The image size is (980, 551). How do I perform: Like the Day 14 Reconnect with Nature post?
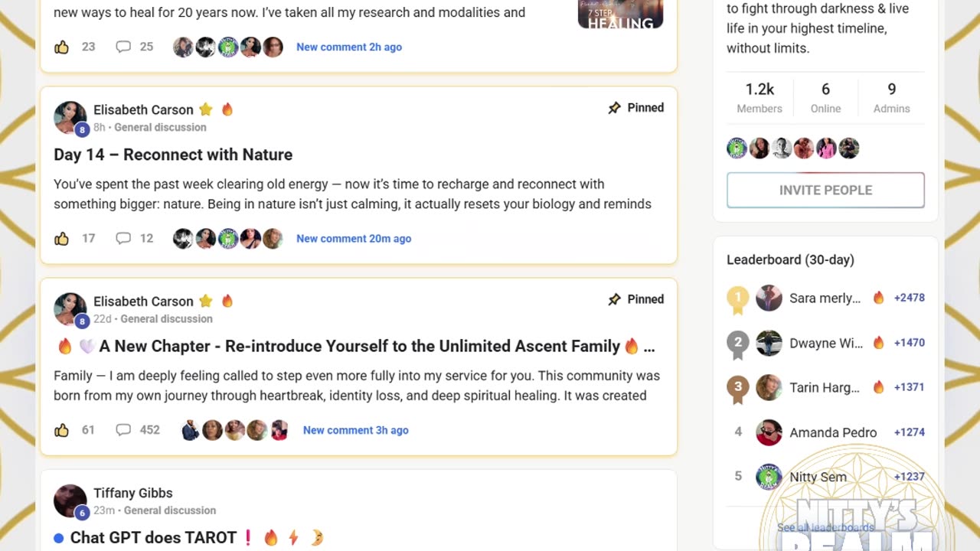click(62, 239)
